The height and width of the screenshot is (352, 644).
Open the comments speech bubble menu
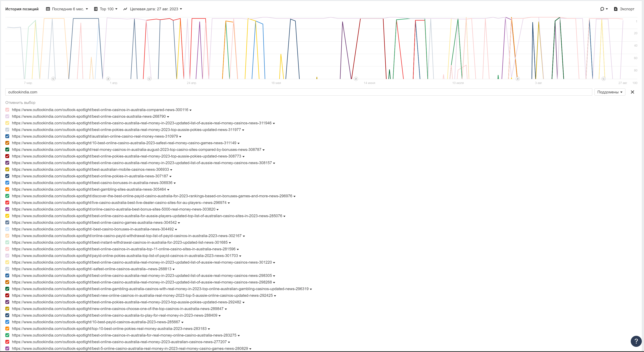pos(602,9)
